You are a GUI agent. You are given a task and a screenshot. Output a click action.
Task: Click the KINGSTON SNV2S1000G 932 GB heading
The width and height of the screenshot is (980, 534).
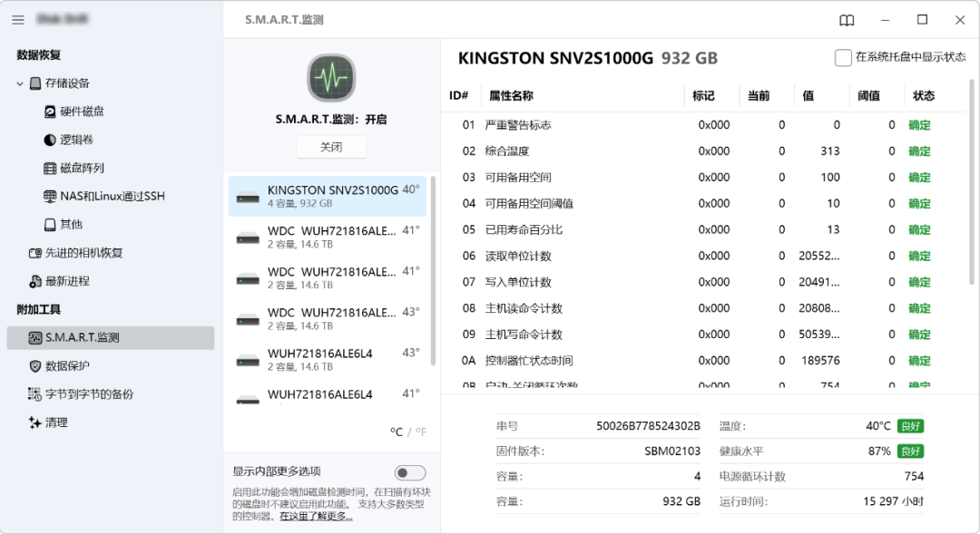point(587,58)
